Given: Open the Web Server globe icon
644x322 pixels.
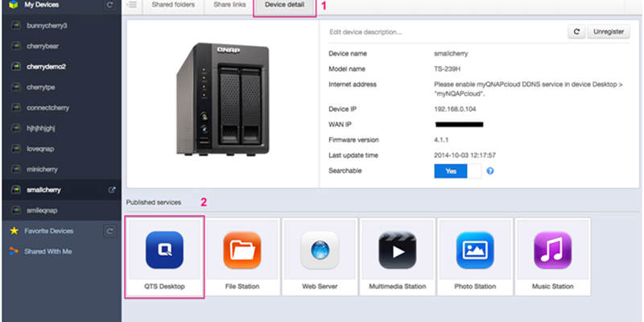Looking at the screenshot, I should coord(320,250).
